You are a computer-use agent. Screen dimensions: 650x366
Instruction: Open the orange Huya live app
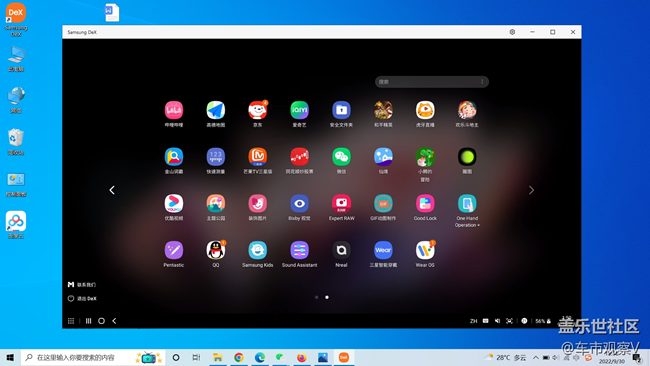[425, 110]
